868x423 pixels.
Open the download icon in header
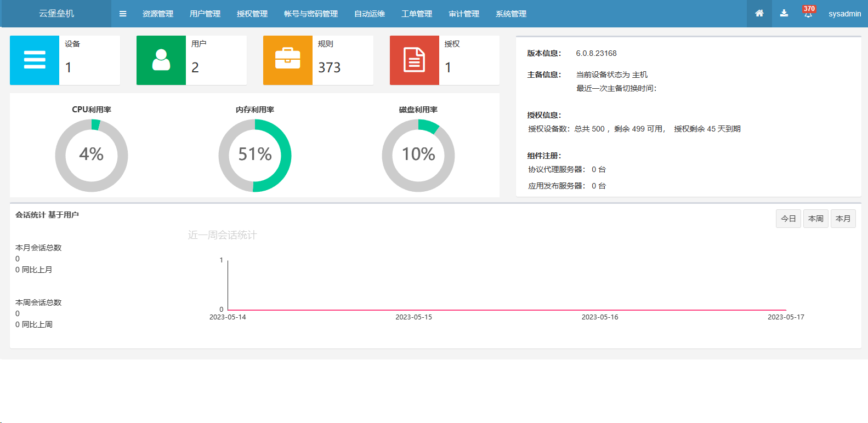(x=784, y=13)
